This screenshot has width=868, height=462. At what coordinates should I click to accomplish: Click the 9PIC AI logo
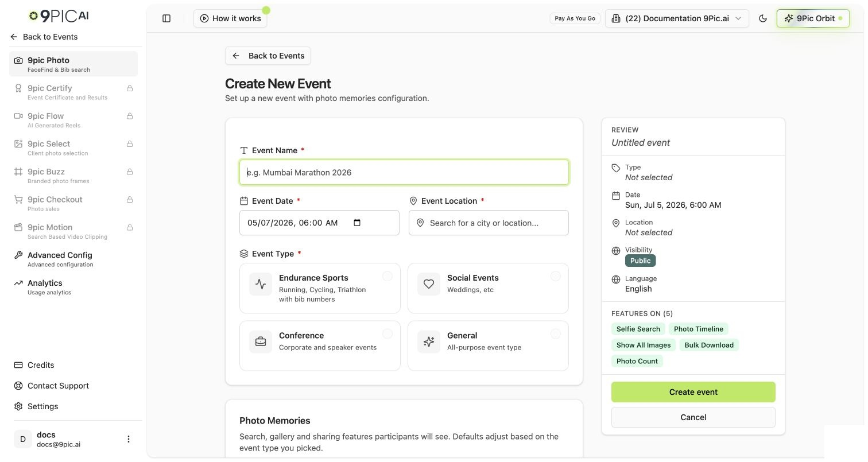click(x=59, y=16)
